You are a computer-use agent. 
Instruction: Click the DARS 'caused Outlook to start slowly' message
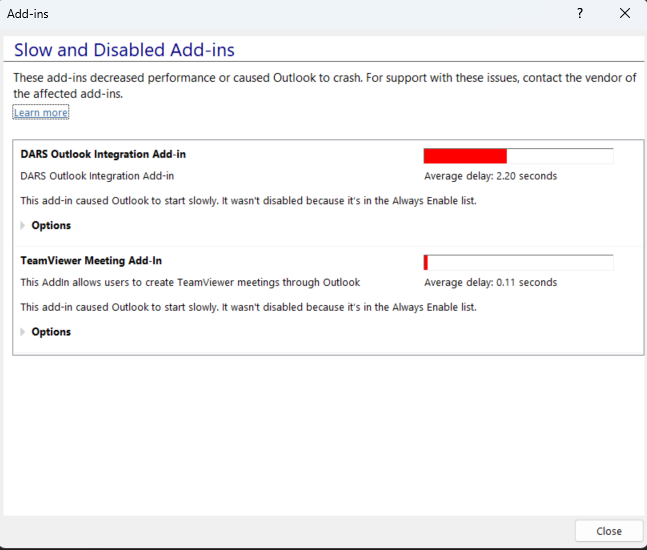point(248,201)
